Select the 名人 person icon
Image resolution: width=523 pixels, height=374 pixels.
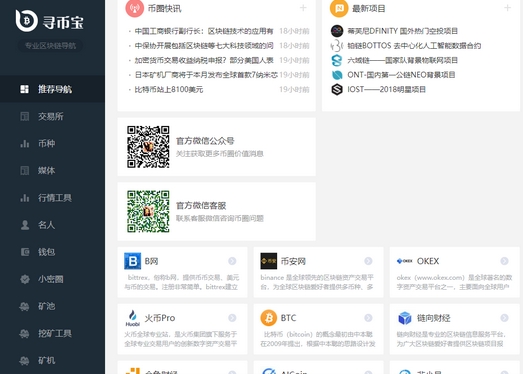point(24,225)
